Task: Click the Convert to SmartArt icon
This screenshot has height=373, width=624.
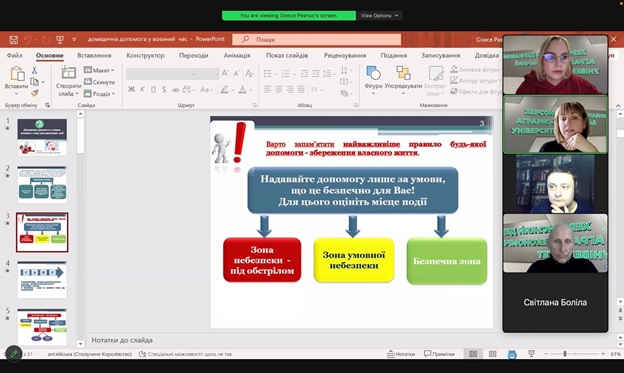Action: 345,93
